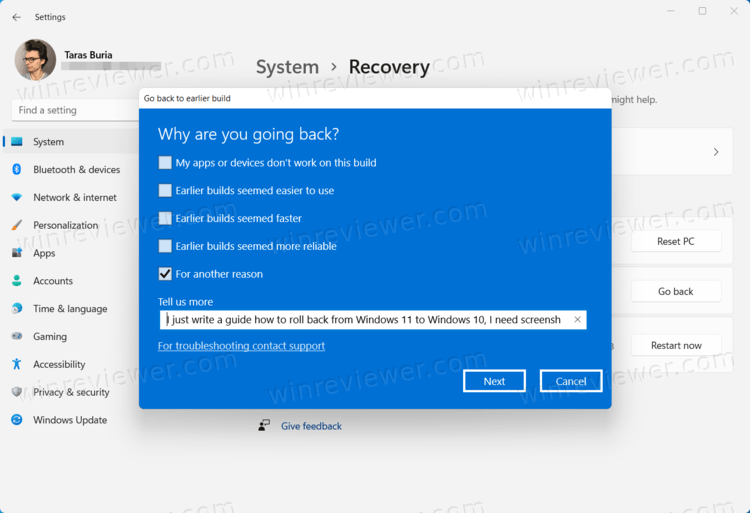Click the back arrow in Settings
The image size is (750, 513).
click(17, 17)
